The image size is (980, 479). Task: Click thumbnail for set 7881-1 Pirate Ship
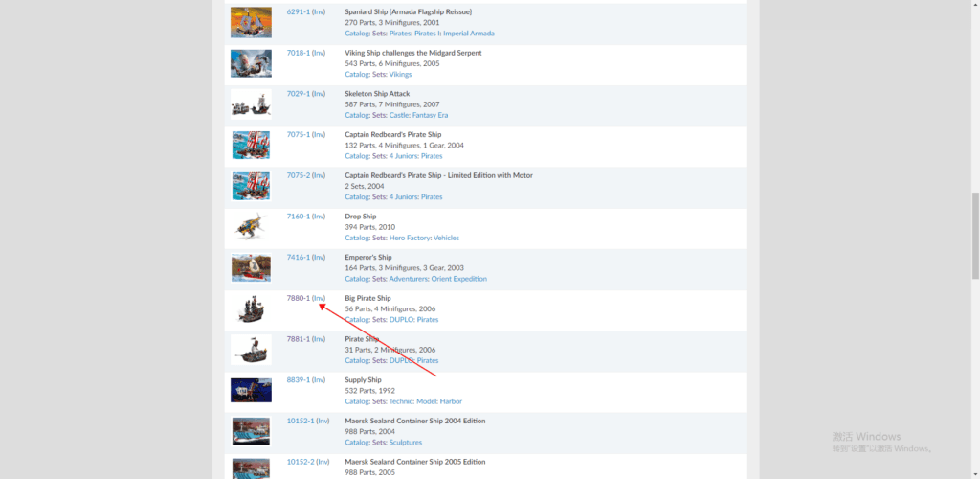click(252, 350)
